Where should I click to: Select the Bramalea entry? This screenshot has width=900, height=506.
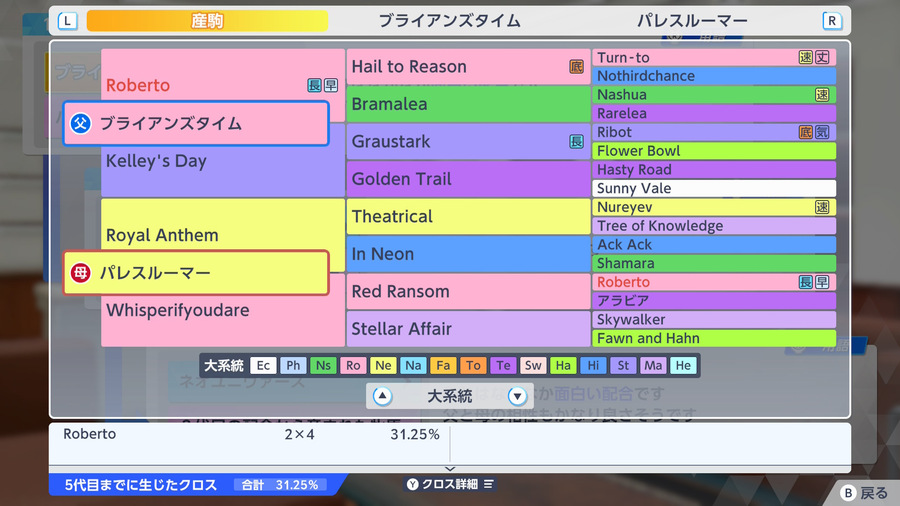[468, 104]
